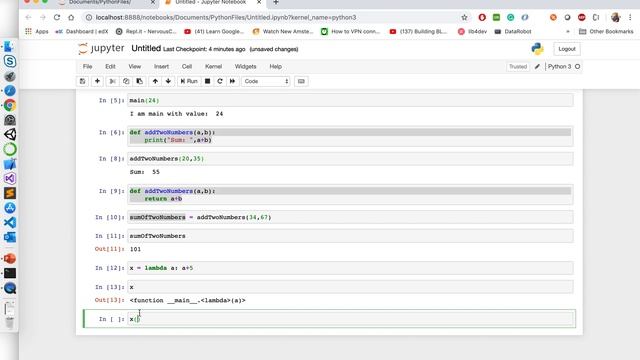Open Safari from the dock

click(10, 91)
